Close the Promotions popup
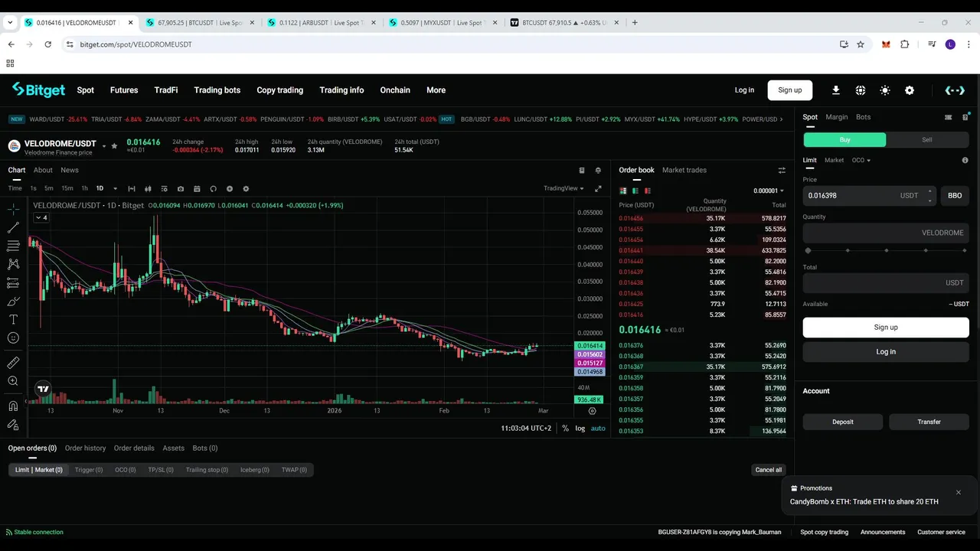 coord(958,492)
